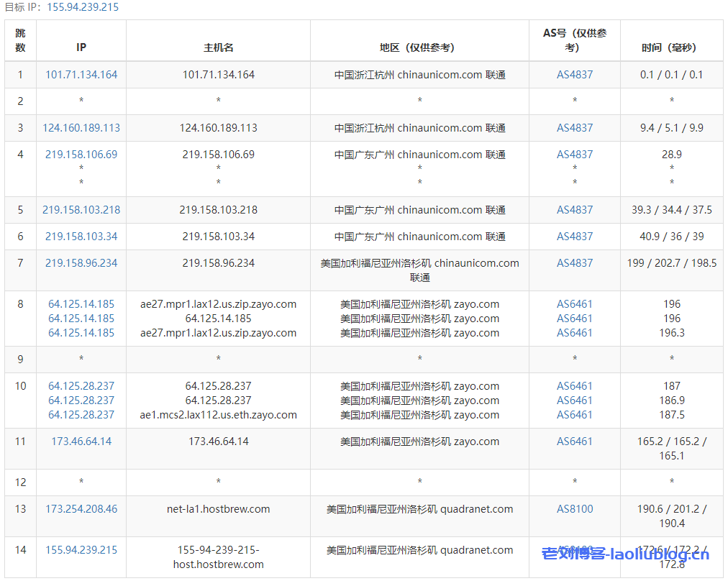Open IP link 173.254.208.46 on hop 13
This screenshot has width=728, height=581.
tap(81, 508)
